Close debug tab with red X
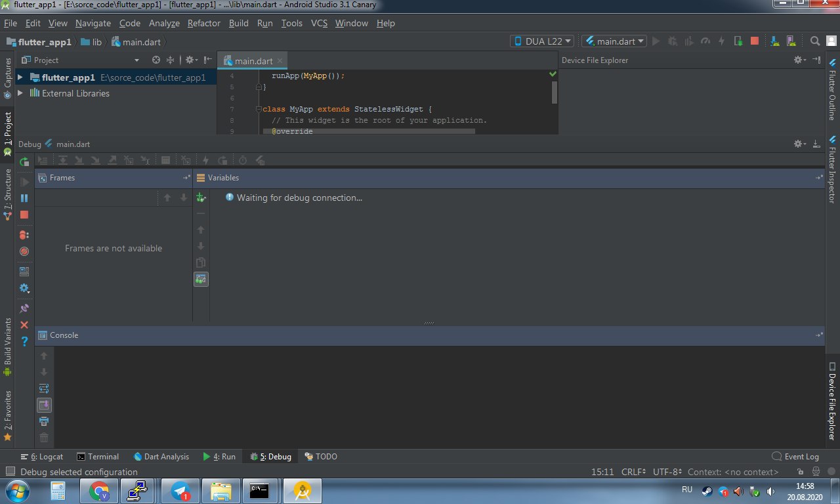Screen dimensions: 840x504 click(x=24, y=325)
